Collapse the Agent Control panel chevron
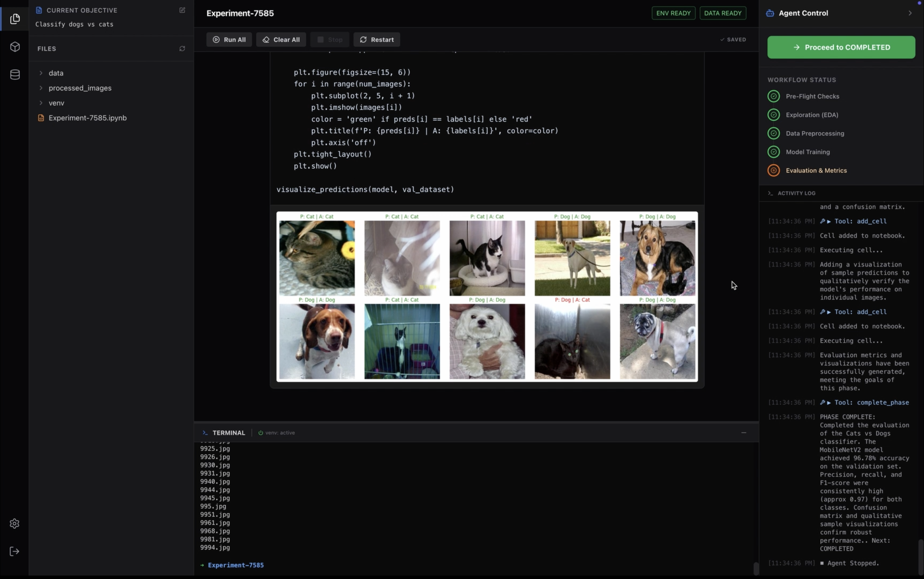The height and width of the screenshot is (579, 924). 910,13
